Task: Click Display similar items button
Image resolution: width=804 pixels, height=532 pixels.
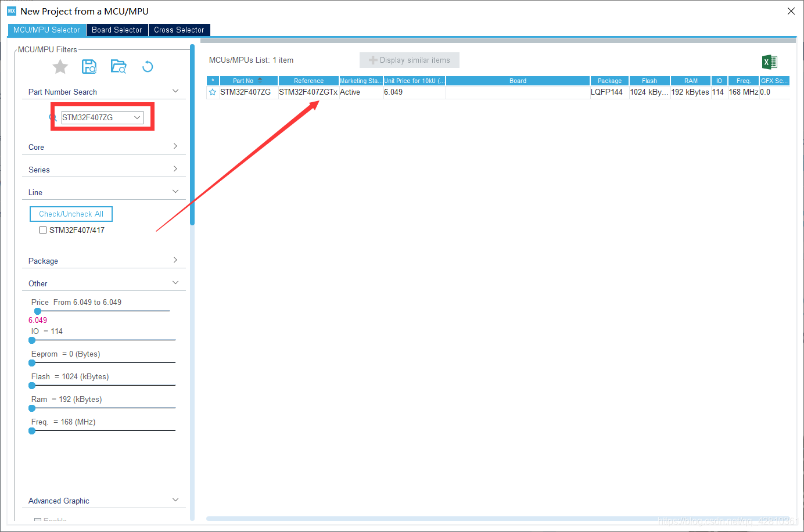Action: pos(410,60)
